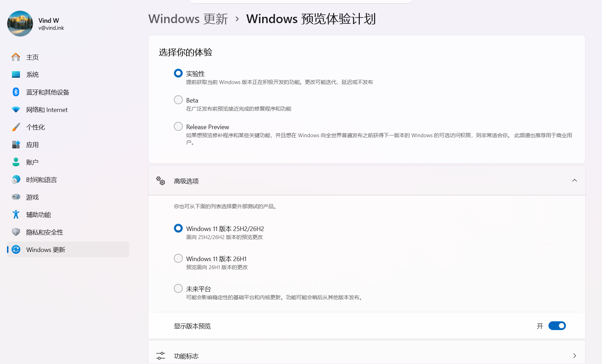Click the Time and language globe icon

coord(16,180)
